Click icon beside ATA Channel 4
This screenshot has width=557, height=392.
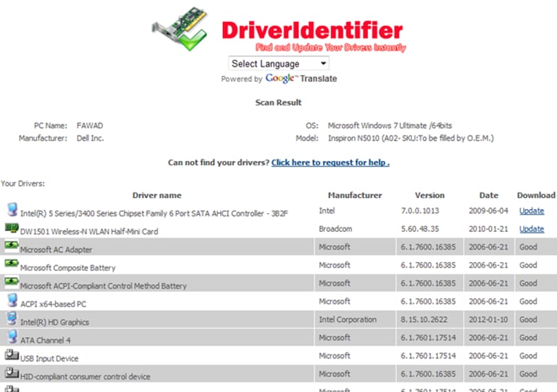[x=12, y=336]
